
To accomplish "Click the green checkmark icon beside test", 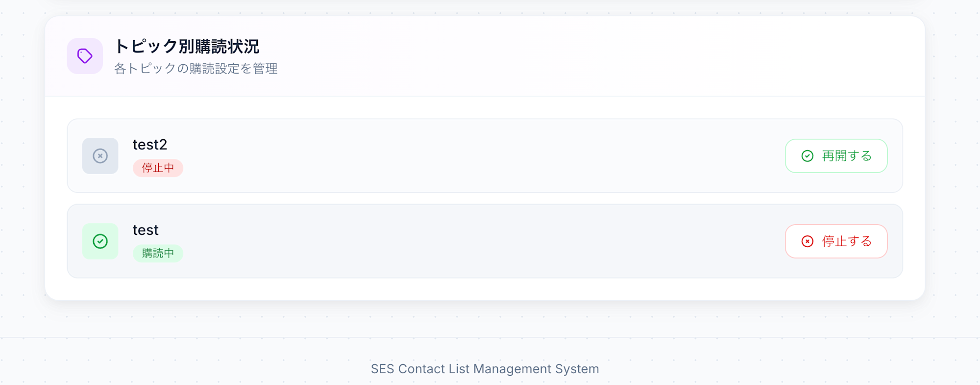I will [100, 241].
